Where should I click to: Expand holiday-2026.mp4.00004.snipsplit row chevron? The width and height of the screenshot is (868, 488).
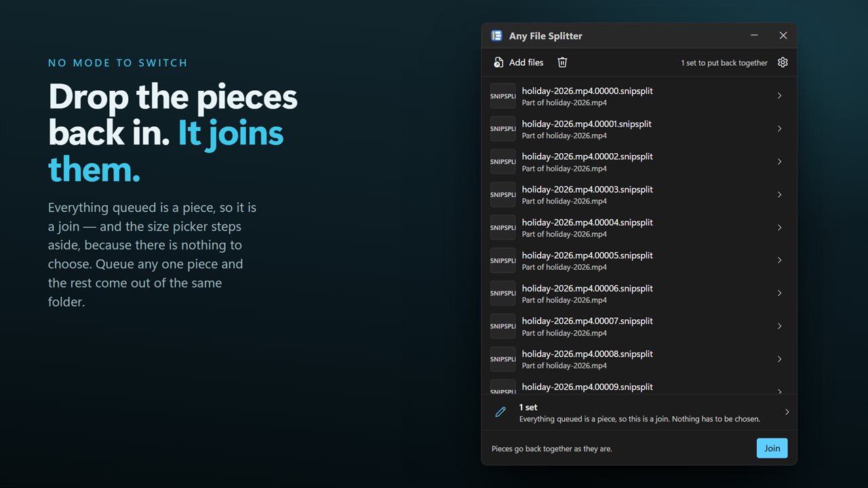click(x=780, y=227)
